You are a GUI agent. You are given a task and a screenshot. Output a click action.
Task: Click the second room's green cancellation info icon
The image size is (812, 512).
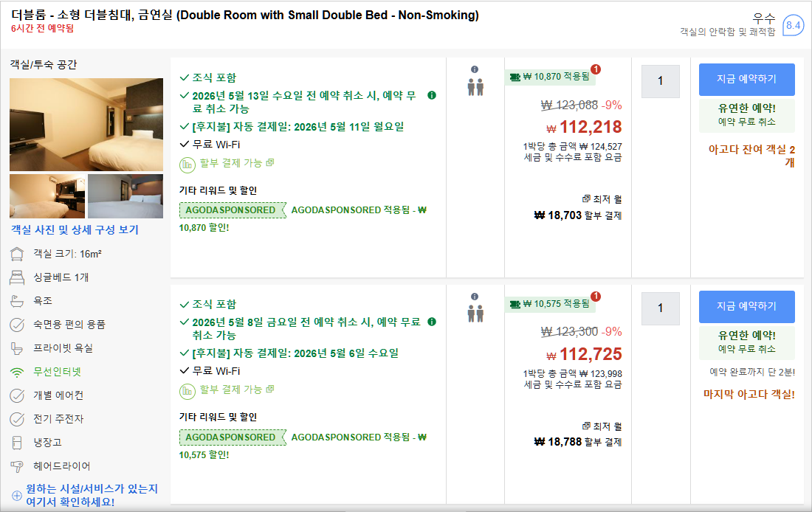(432, 322)
